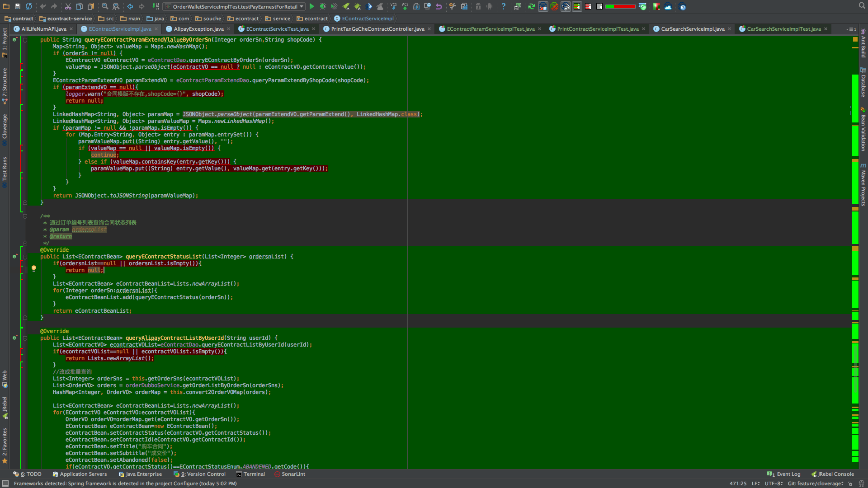Click the Open folder toolbar icon
Viewport: 868px width, 488px height.
6,6
